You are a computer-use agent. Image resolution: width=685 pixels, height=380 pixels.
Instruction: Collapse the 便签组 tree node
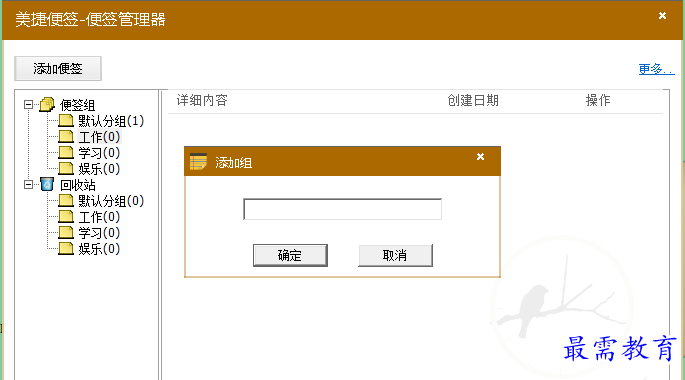[28, 105]
